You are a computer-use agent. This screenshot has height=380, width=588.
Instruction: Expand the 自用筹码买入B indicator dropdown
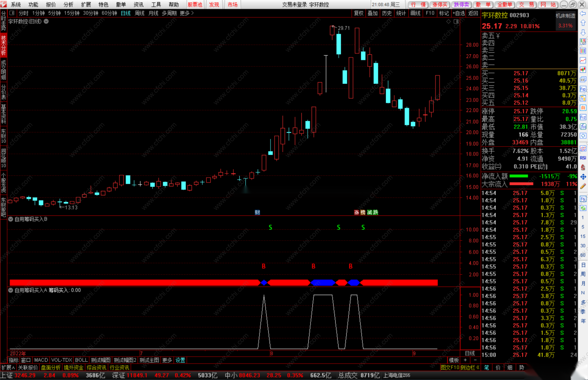tap(11, 219)
